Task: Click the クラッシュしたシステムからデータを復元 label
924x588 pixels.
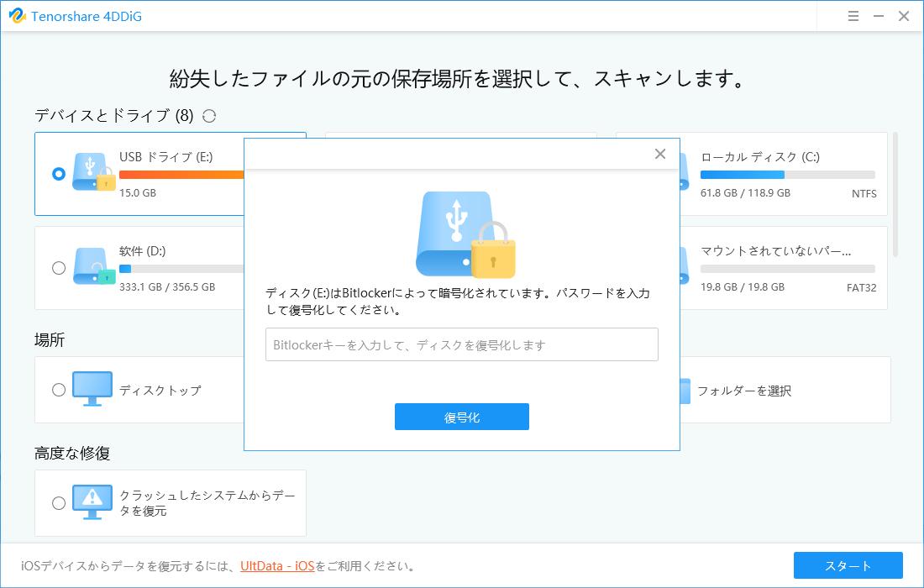Action: pos(207,502)
